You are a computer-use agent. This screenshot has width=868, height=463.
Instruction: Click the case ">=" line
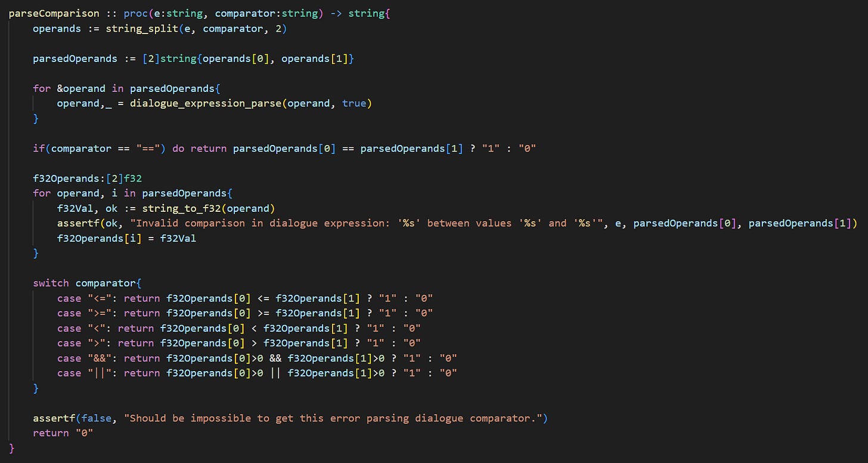244,313
